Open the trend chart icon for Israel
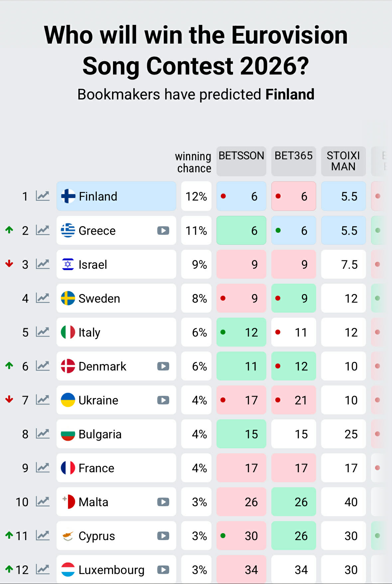392x584 pixels. point(43,264)
